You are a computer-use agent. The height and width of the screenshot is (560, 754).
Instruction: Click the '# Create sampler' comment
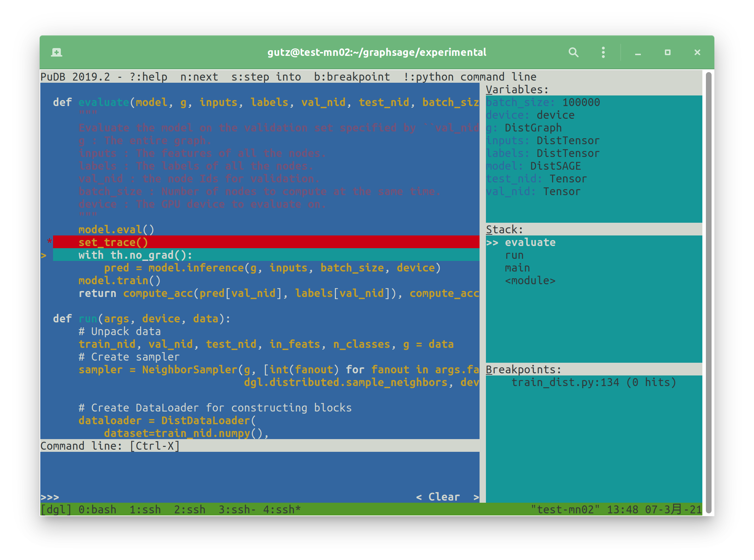click(x=129, y=357)
